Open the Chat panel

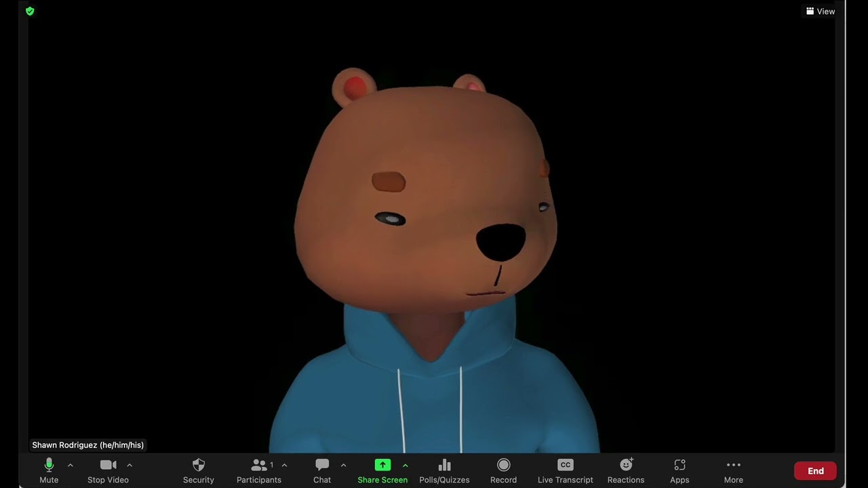point(322,471)
